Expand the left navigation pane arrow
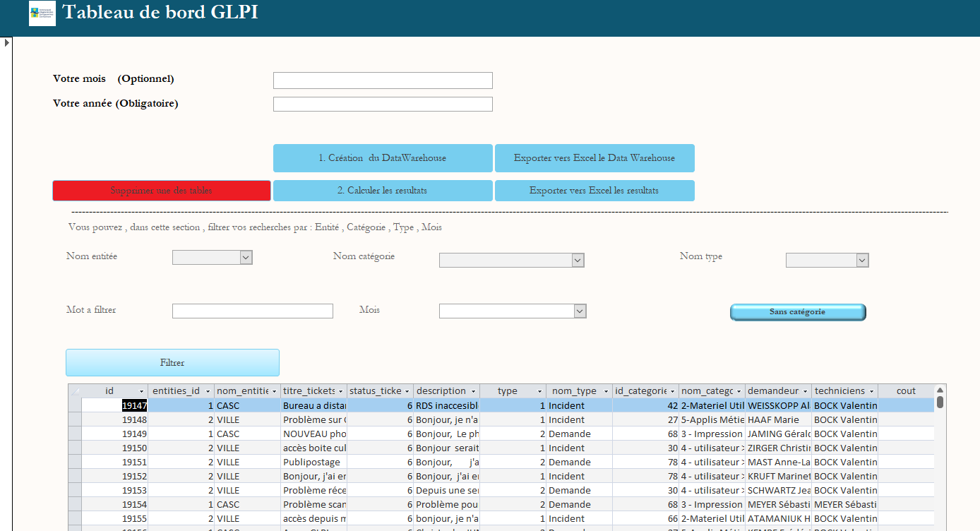The image size is (980, 531). pyautogui.click(x=6, y=42)
